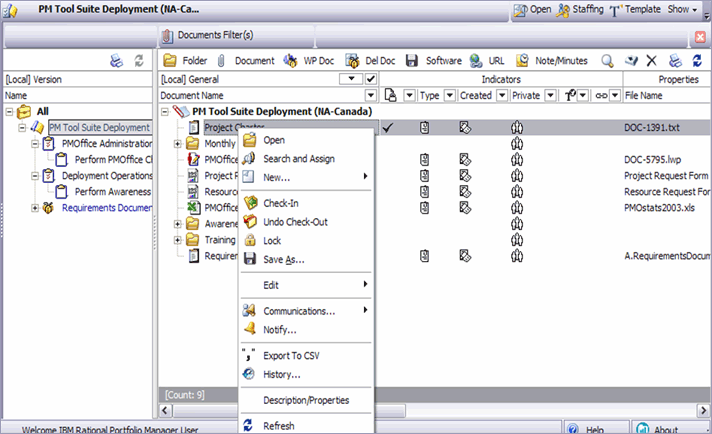Click the Private indicator icon for DOC-1391.txt row
Viewport: 712px width, 434px height.
point(517,128)
